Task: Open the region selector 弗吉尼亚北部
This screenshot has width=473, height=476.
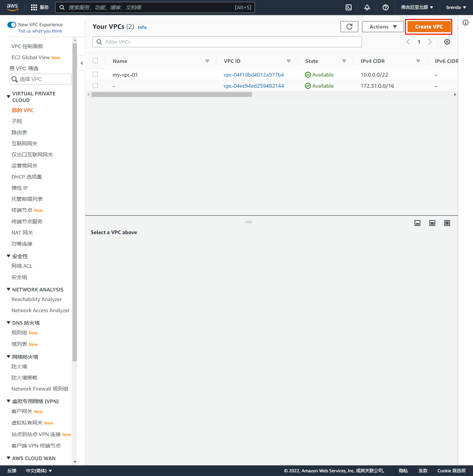Action: click(417, 7)
